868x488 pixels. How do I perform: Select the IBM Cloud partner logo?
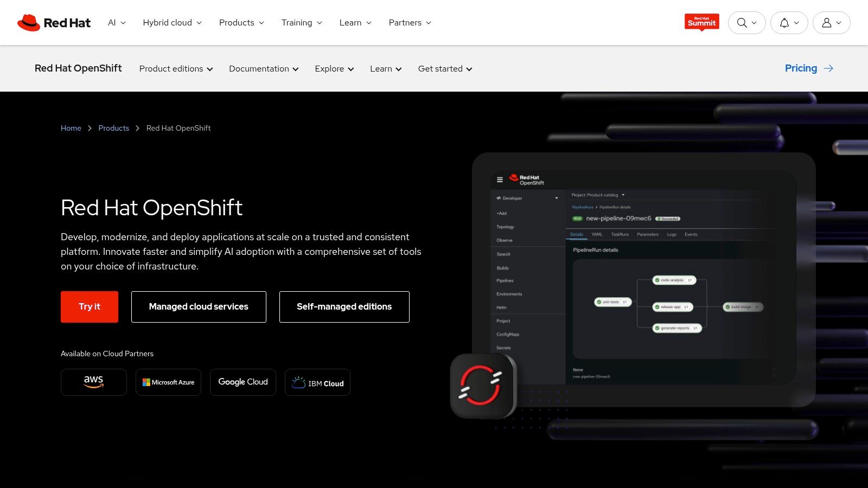tap(317, 382)
